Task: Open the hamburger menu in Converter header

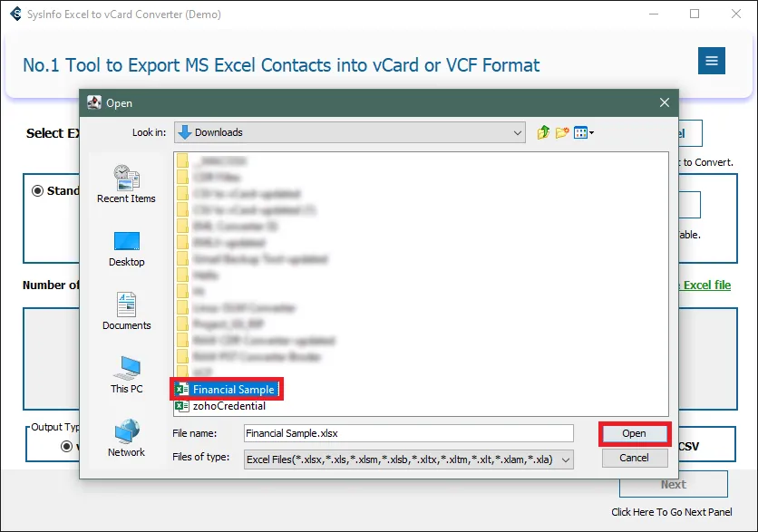Action: tap(711, 61)
